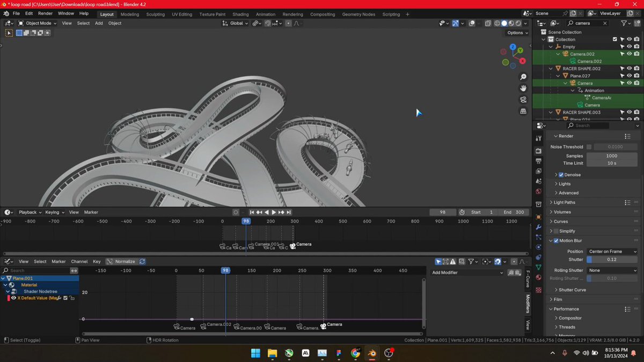The image size is (644, 362).
Task: Open the timeline Playback menu
Action: pos(30,212)
